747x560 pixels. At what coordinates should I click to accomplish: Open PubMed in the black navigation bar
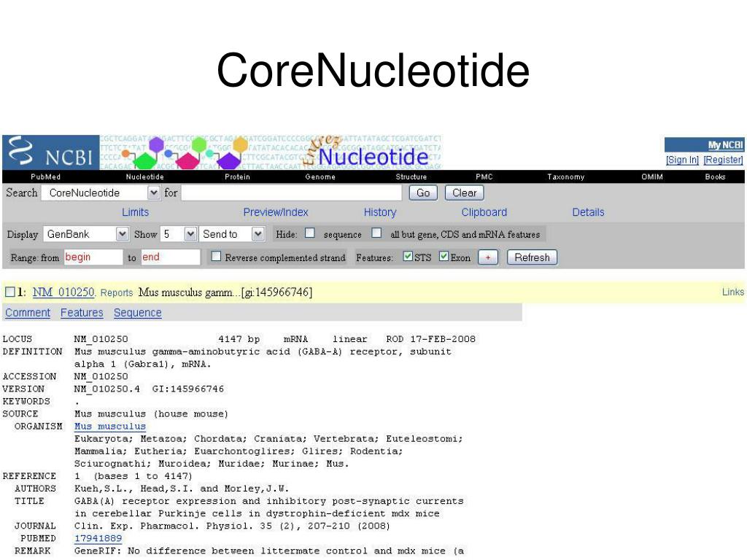click(x=46, y=176)
